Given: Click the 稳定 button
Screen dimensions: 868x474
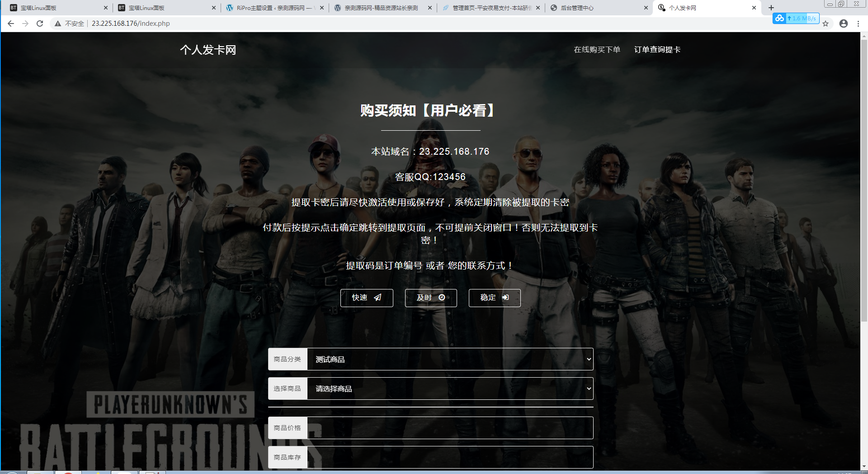Looking at the screenshot, I should [x=495, y=298].
